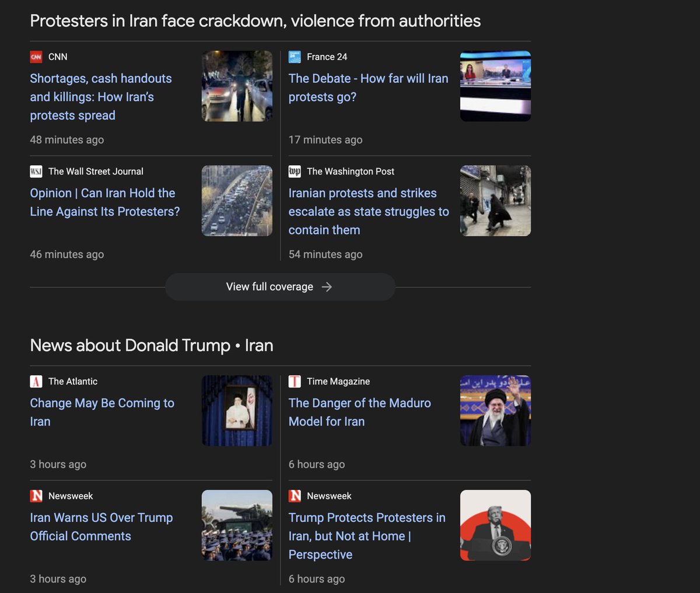The height and width of the screenshot is (593, 700).
Task: Open the WSJ crowded highway thumbnail
Action: tap(237, 201)
